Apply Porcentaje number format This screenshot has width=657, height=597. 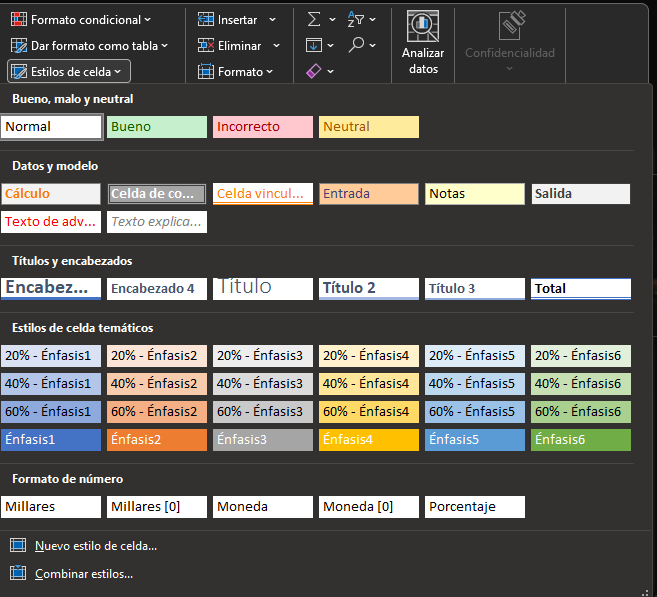[x=475, y=507]
